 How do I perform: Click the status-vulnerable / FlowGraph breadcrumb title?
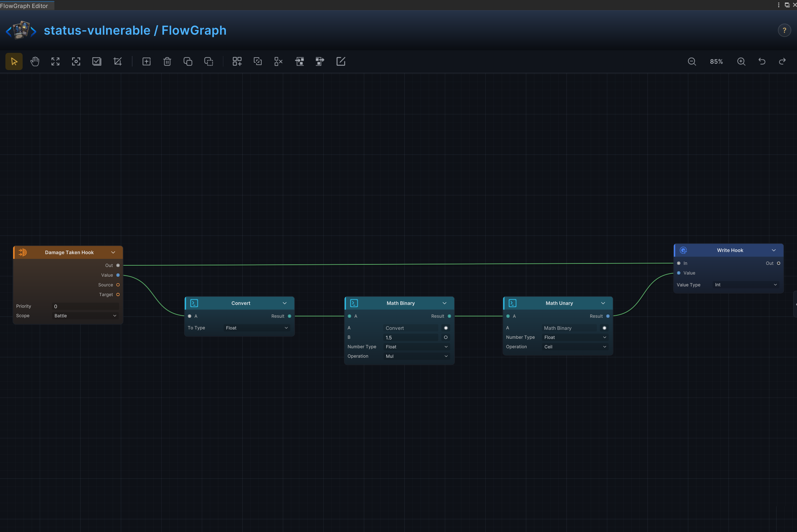pyautogui.click(x=135, y=31)
